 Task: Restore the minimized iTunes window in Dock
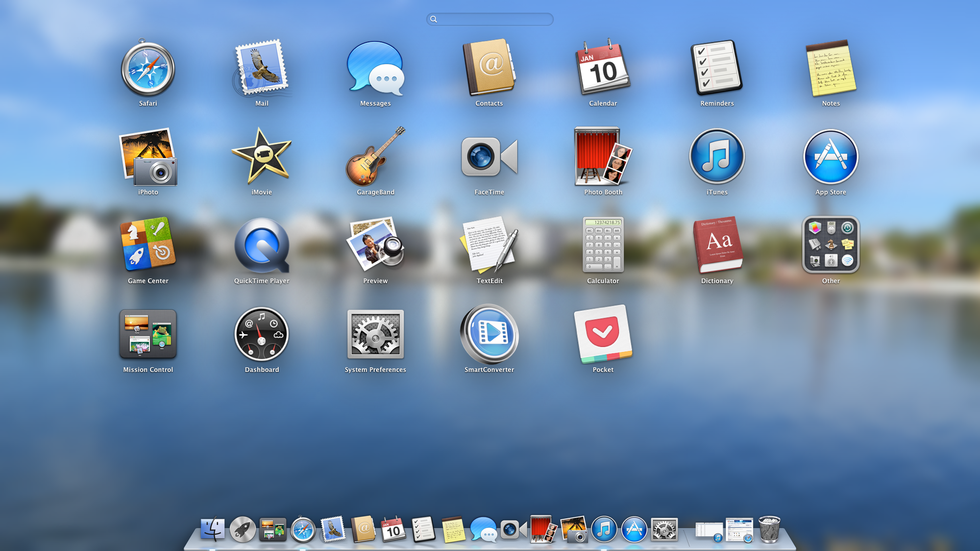coord(709,531)
